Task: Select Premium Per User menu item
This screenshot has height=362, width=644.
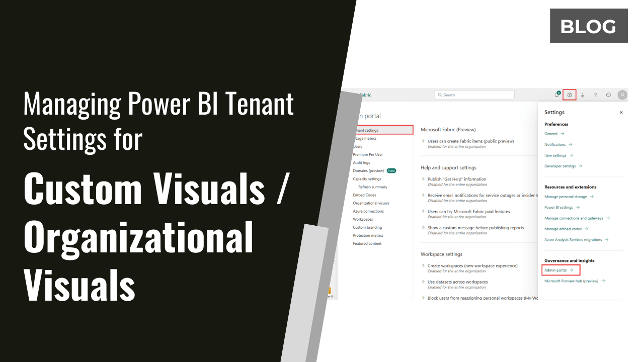Action: [368, 154]
